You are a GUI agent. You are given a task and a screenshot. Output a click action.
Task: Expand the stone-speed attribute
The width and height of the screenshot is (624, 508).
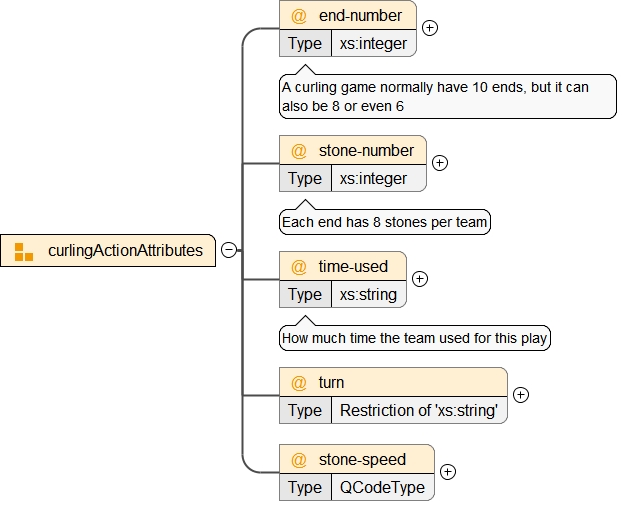click(x=448, y=472)
